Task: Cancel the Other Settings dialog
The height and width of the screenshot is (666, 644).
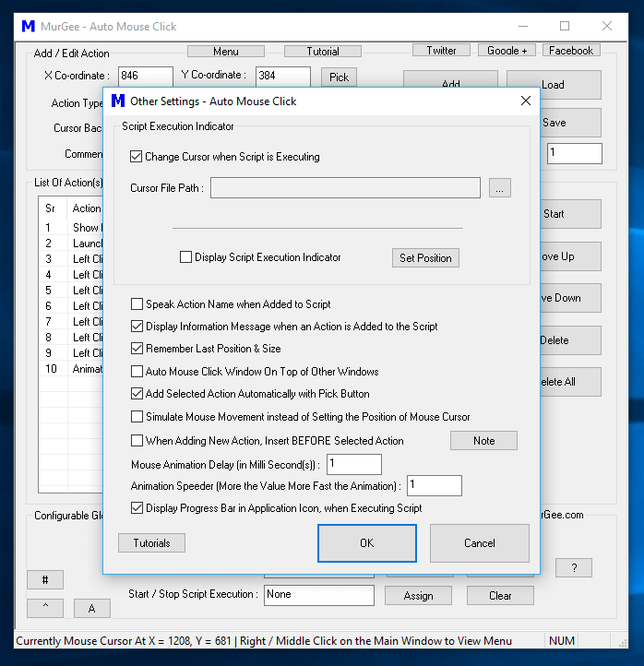Action: click(x=480, y=543)
